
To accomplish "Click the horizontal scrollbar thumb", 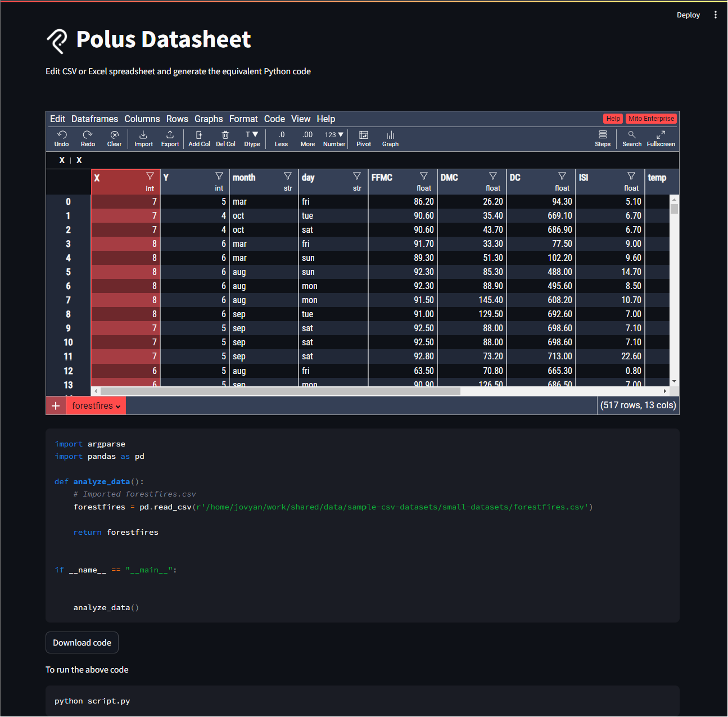I will (x=280, y=391).
